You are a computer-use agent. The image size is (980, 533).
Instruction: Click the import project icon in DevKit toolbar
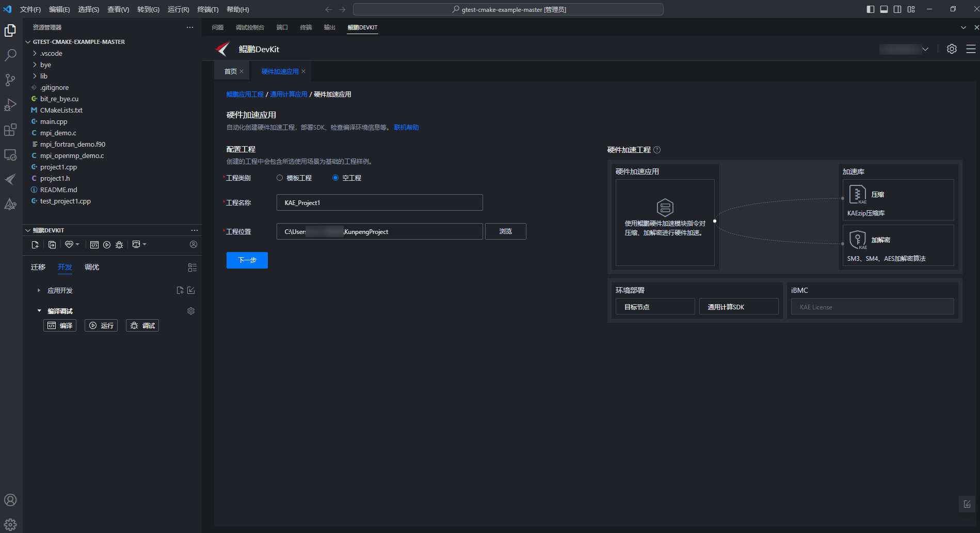tap(52, 245)
